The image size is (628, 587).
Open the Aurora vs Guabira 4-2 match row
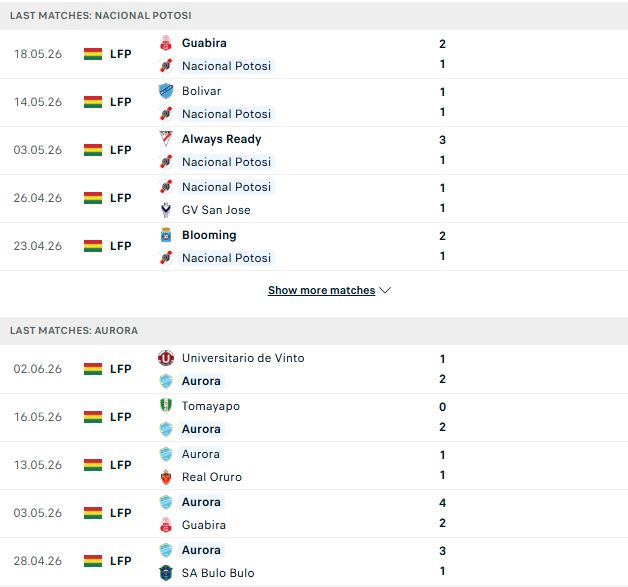[314, 514]
